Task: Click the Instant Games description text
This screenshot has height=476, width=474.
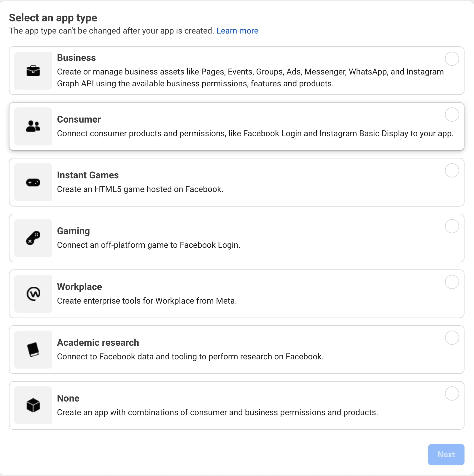Action: point(140,189)
